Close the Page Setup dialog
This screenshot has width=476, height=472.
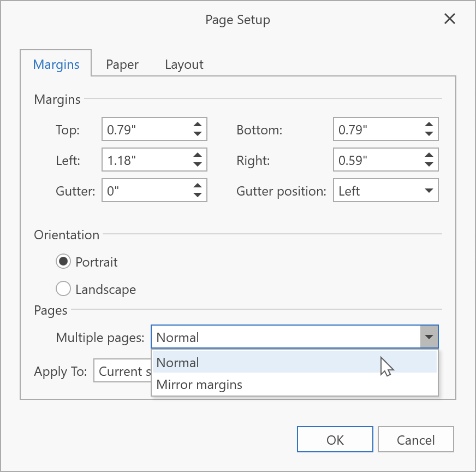coord(450,19)
